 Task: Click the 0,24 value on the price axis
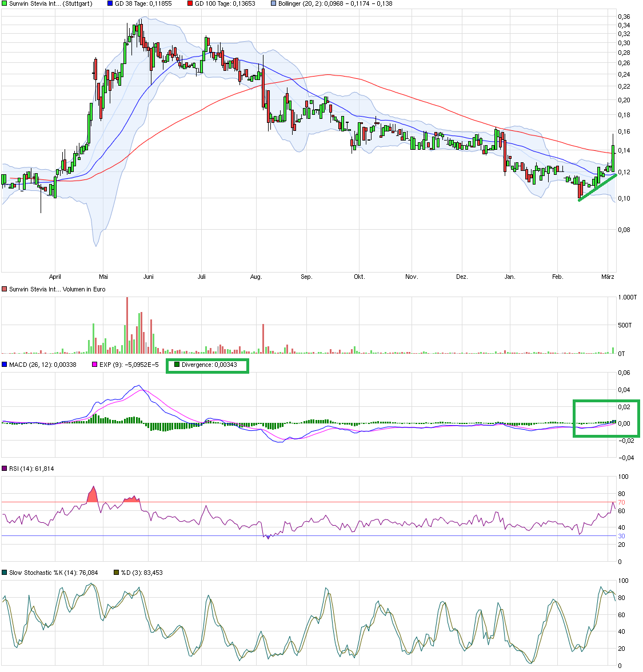click(624, 74)
